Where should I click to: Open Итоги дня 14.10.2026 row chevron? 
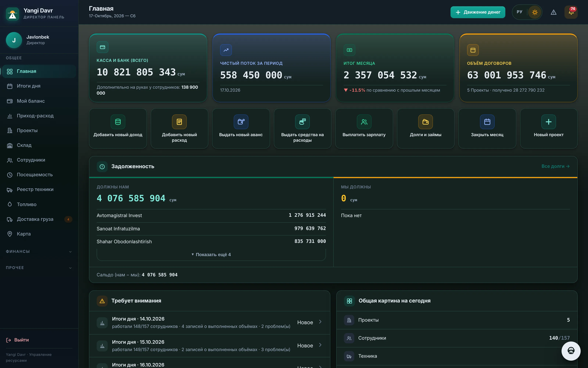coord(320,322)
